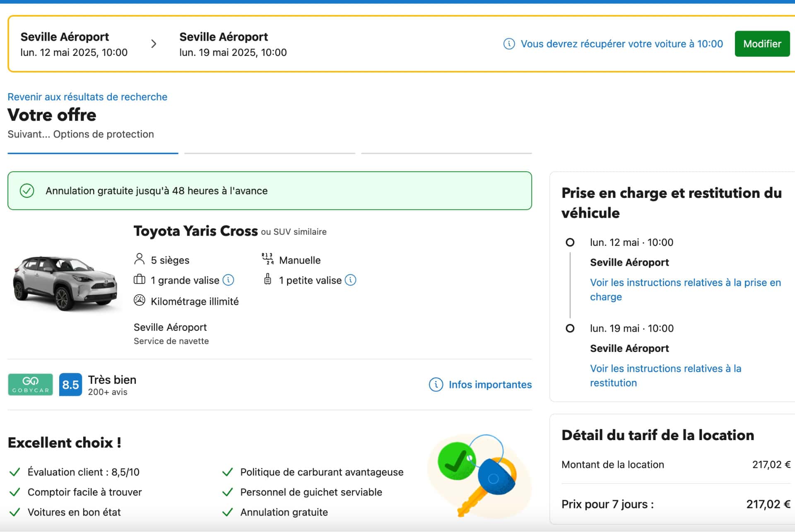
Task: Click Montant de la location price 217,02 €
Action: coord(771,465)
